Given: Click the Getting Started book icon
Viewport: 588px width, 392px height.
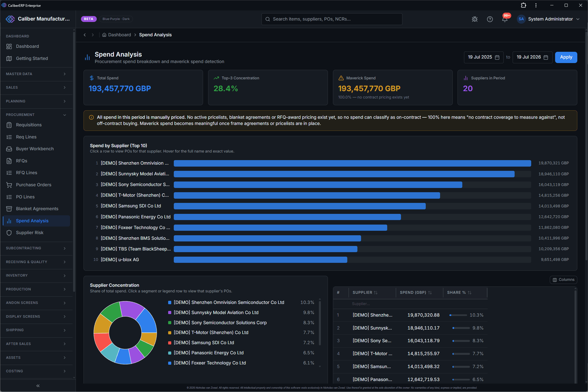Looking at the screenshot, I should pos(9,59).
